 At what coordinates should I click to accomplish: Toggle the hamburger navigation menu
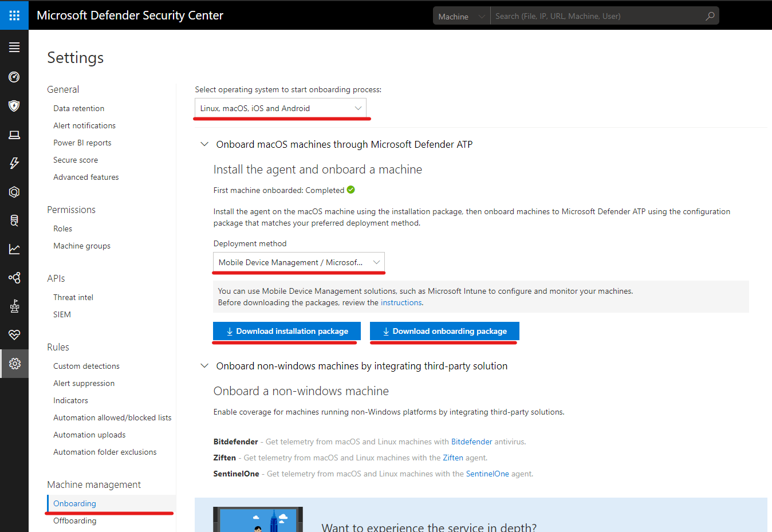pyautogui.click(x=14, y=48)
